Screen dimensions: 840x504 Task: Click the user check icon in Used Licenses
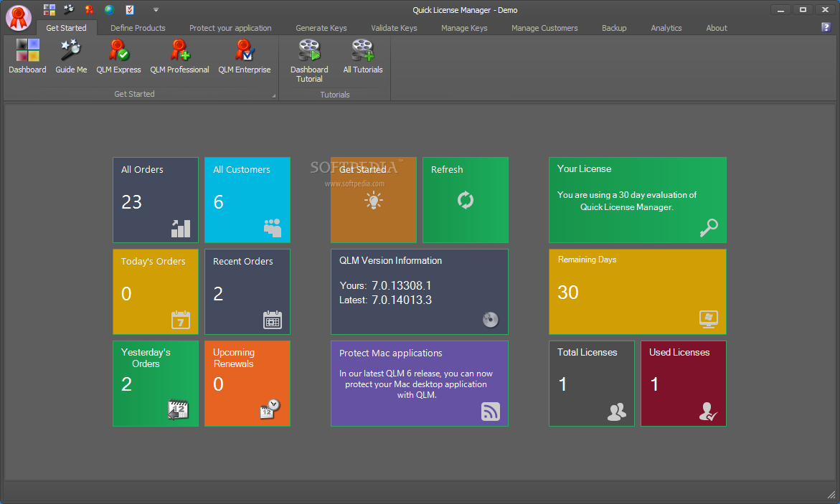coord(708,412)
